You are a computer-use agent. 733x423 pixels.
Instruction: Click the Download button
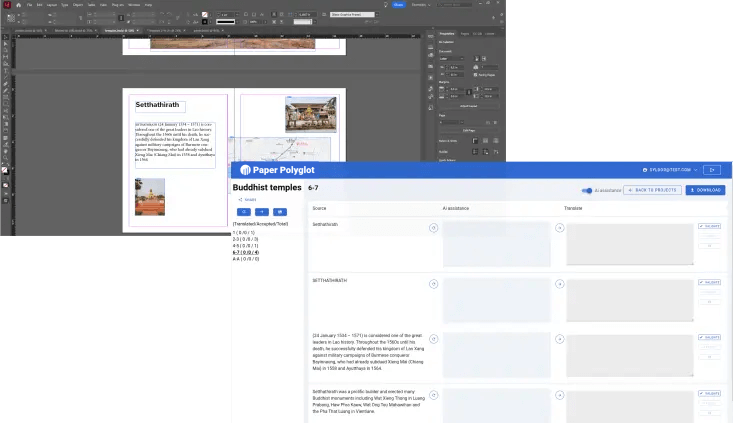705,190
